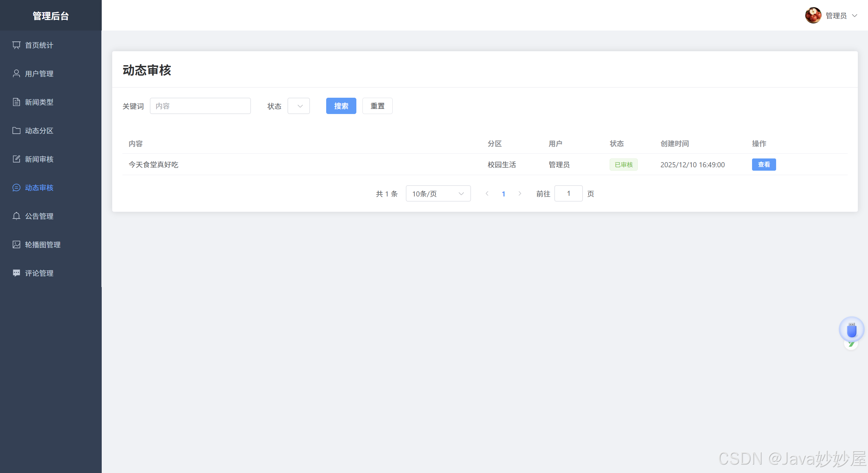View the 今天食堂真好吃 post via 查看
Viewport: 868px width, 473px height.
pyautogui.click(x=764, y=165)
